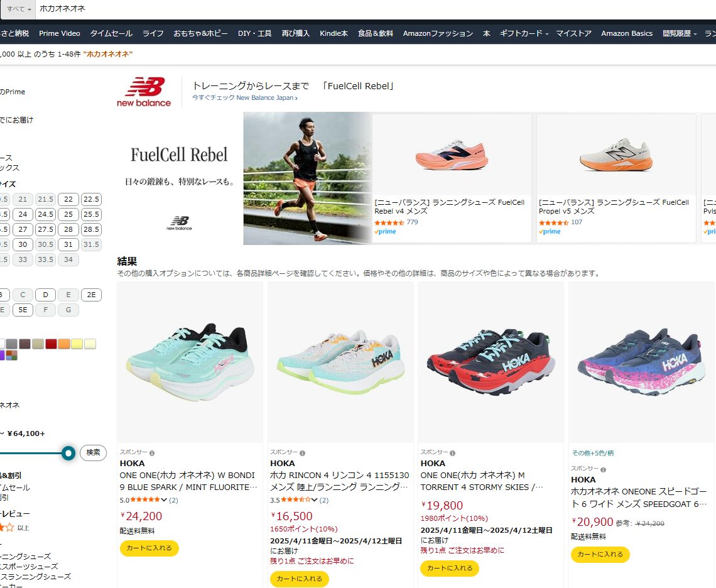Open Prime Video in navigation bar
716x588 pixels.
60,33
